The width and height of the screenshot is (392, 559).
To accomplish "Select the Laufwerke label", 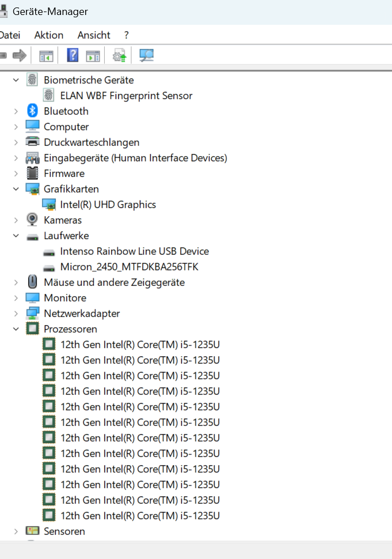I will 66,236.
